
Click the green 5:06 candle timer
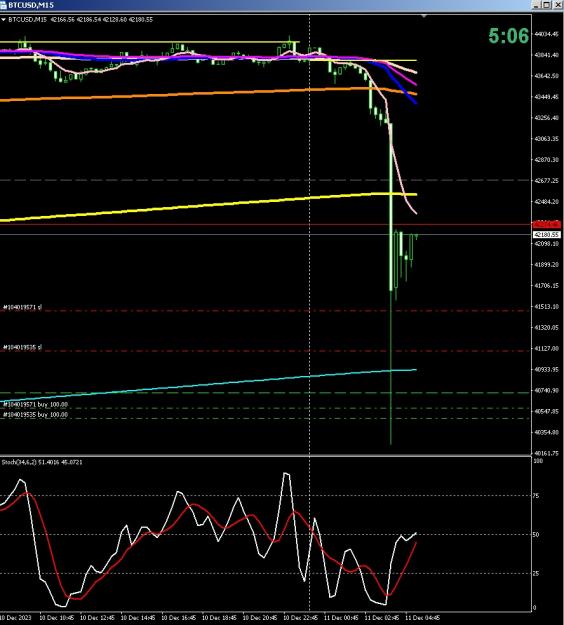[509, 35]
